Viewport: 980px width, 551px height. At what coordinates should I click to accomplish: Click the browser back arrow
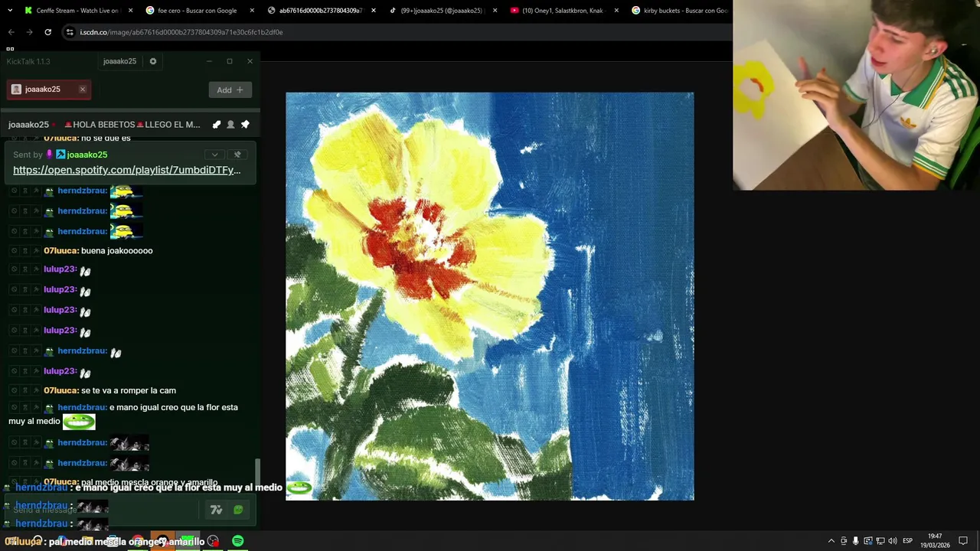point(11,32)
